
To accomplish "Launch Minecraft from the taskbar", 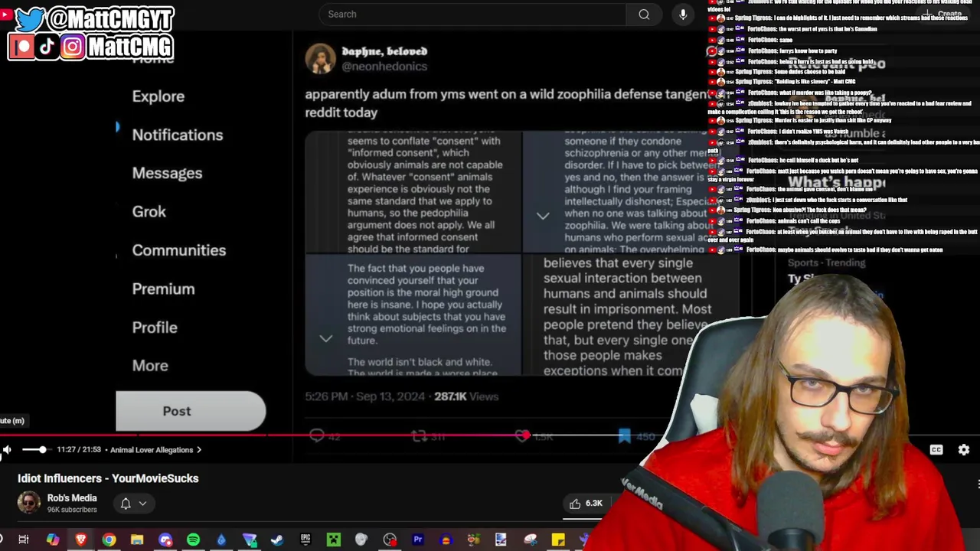I will 334,540.
